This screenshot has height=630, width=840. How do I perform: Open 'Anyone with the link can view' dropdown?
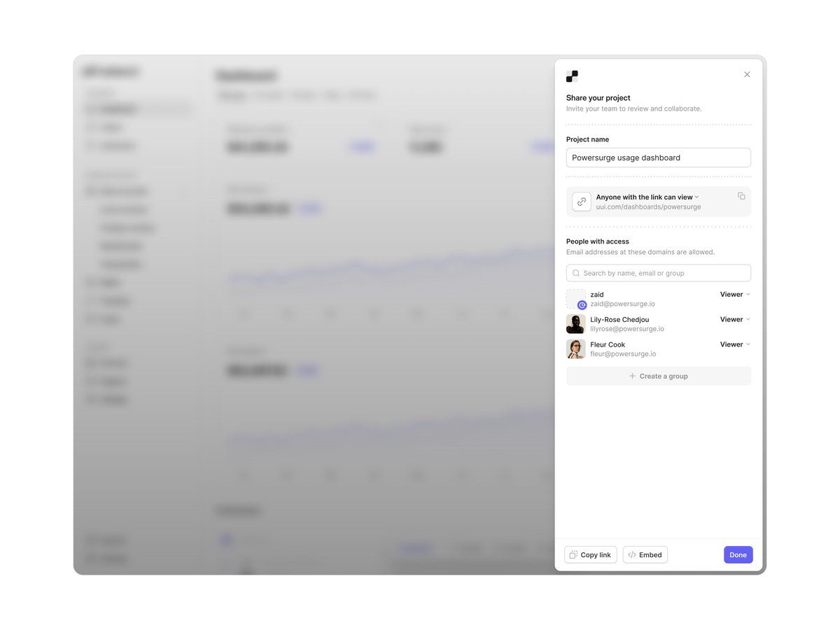[647, 197]
